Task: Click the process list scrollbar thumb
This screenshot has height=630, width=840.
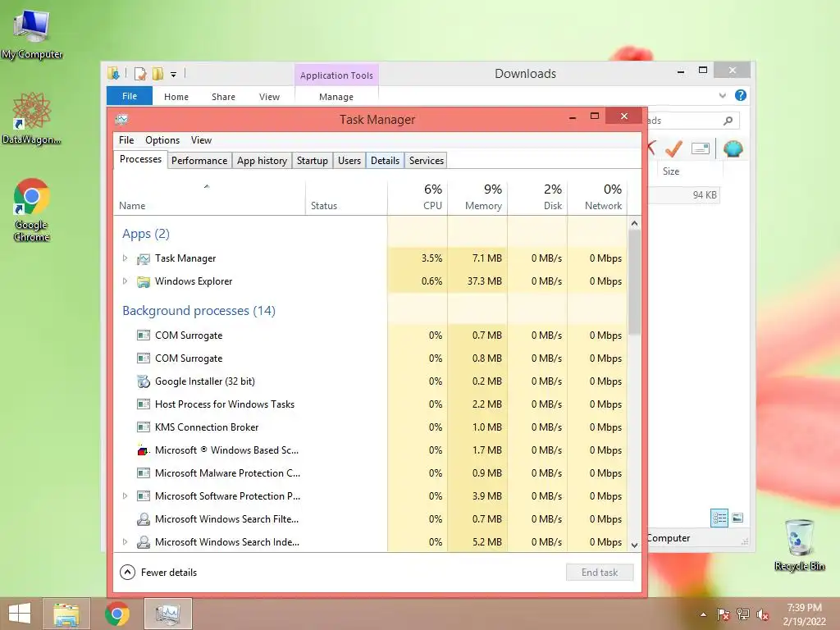Action: [x=634, y=282]
